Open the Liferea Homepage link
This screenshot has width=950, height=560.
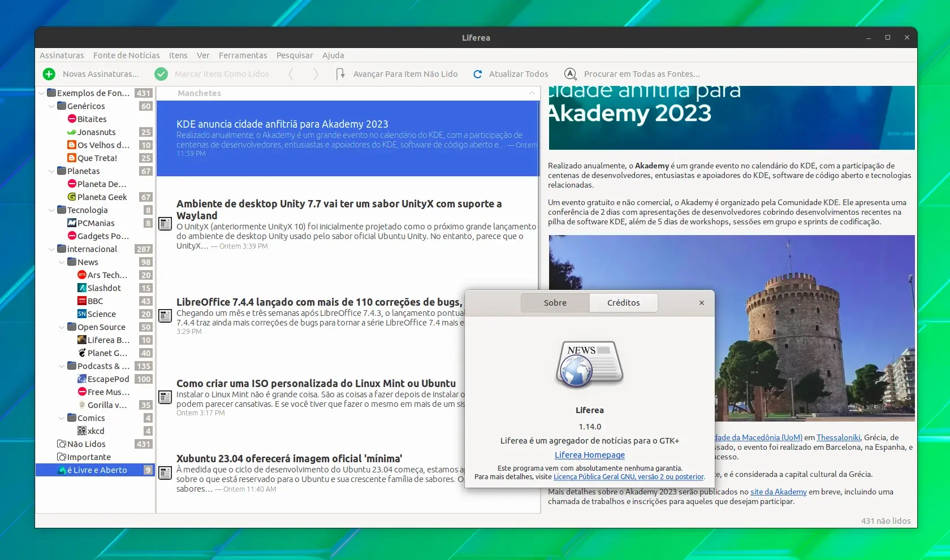point(590,455)
